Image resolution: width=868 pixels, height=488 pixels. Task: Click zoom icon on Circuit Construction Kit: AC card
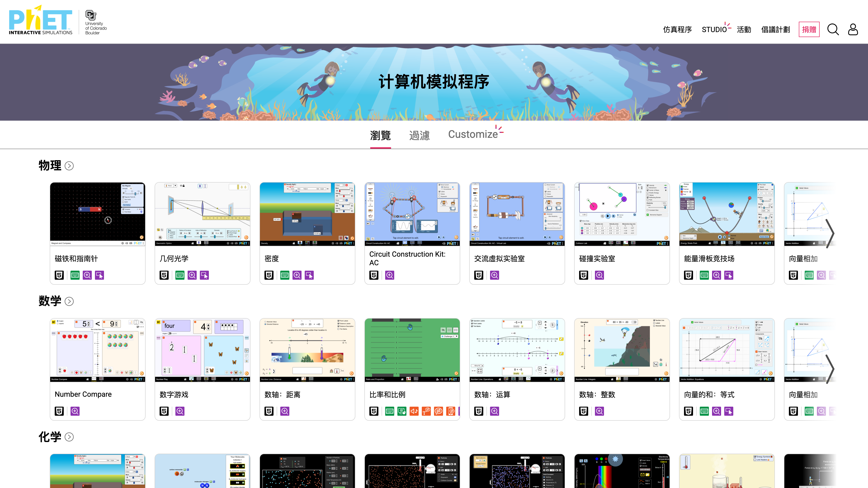click(389, 275)
